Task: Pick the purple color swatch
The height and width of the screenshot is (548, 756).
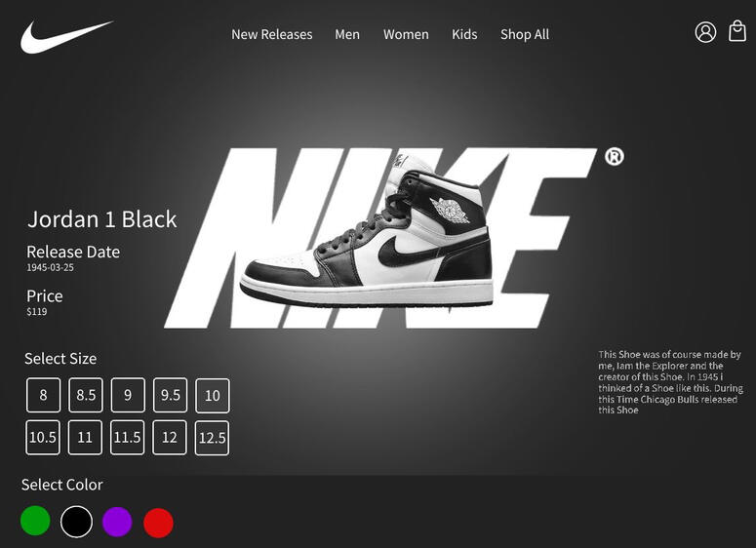Action: point(117,522)
